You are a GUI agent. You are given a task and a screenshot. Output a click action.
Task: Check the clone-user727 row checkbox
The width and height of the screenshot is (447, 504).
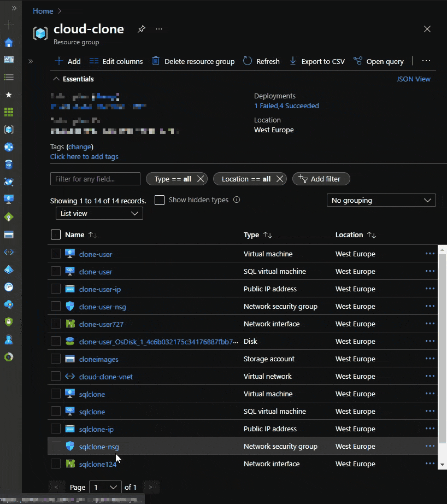tap(56, 324)
